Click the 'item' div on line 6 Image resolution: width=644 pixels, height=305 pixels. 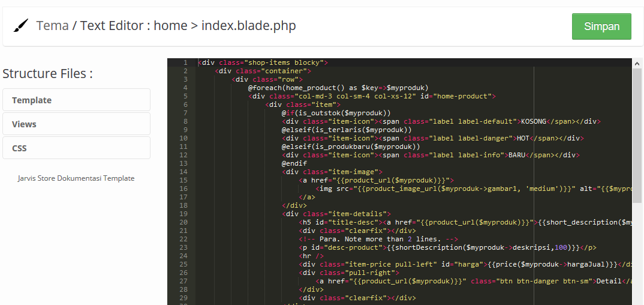point(303,104)
